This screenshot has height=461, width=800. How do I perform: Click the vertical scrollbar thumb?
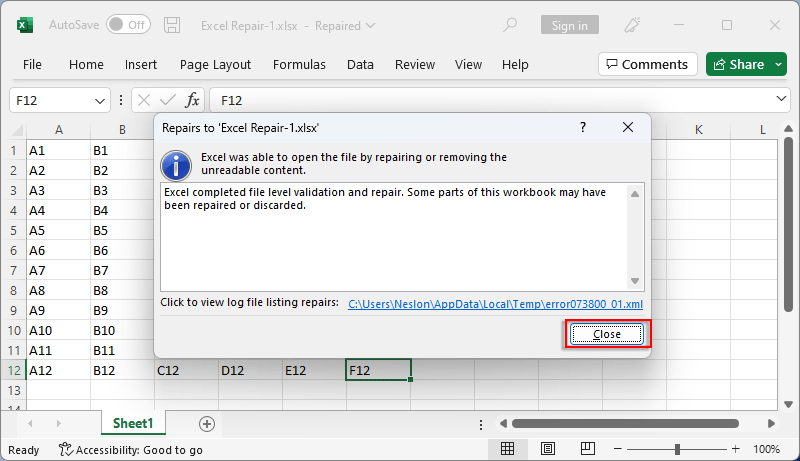click(788, 224)
